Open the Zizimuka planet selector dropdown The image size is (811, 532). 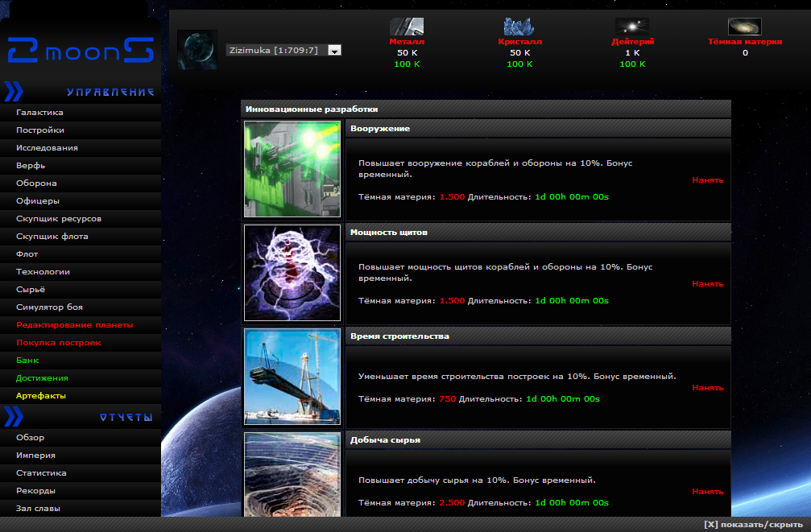click(335, 50)
